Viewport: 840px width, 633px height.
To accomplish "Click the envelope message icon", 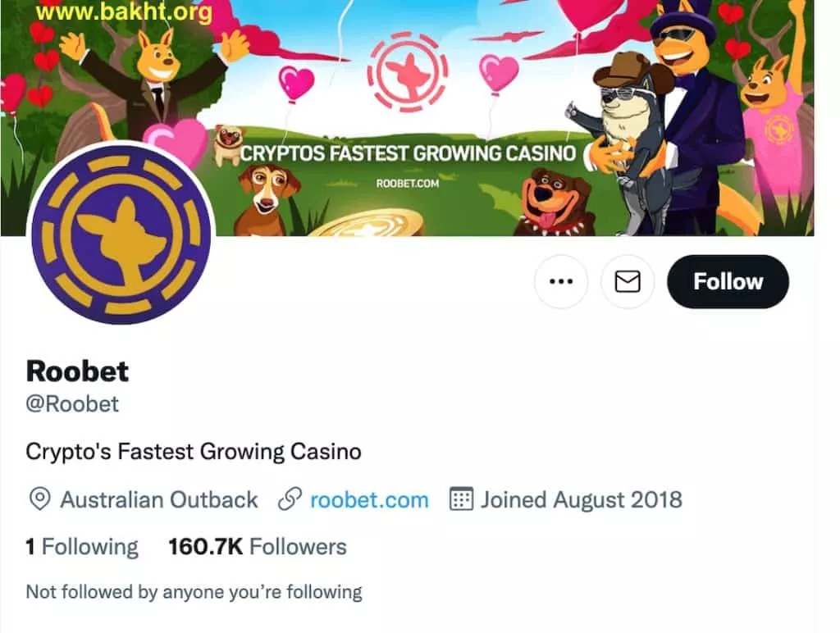I will click(628, 282).
